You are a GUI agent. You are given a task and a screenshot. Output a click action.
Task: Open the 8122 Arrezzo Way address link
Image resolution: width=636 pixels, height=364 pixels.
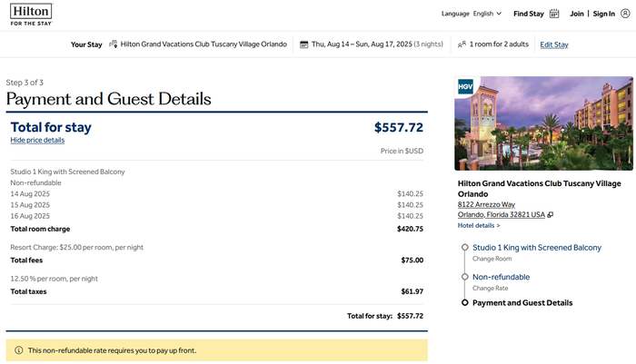[486, 204]
